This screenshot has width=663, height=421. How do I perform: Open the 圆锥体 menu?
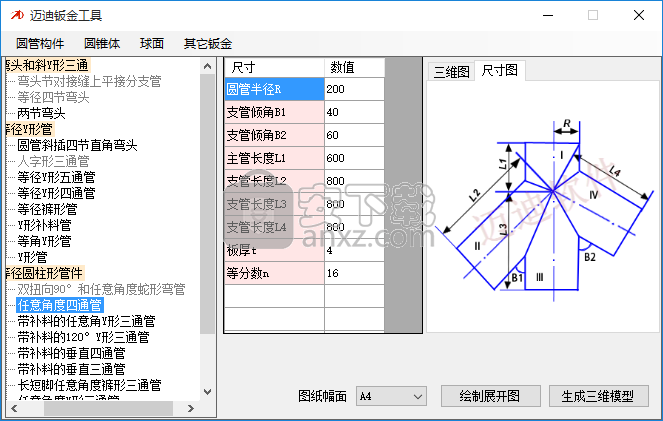tap(102, 44)
